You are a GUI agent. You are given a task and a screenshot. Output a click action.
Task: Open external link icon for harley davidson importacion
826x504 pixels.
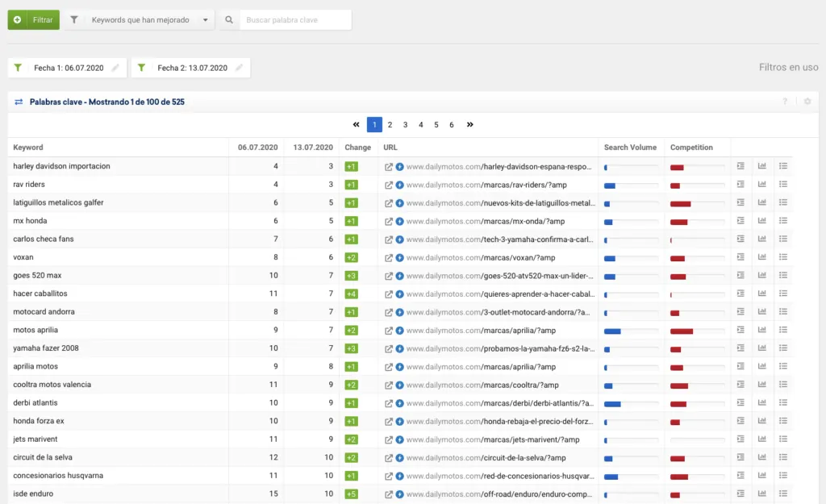coord(388,167)
